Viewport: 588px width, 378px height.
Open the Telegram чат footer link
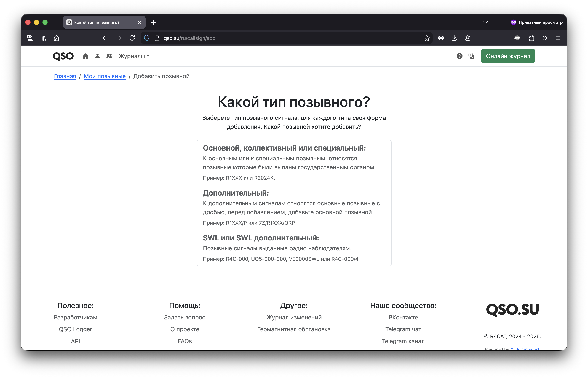pyautogui.click(x=403, y=329)
